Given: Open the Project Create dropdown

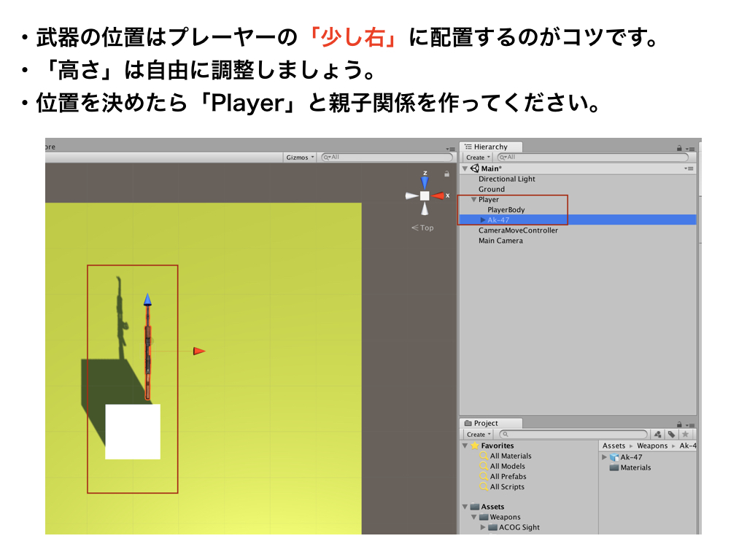Looking at the screenshot, I should click(479, 435).
